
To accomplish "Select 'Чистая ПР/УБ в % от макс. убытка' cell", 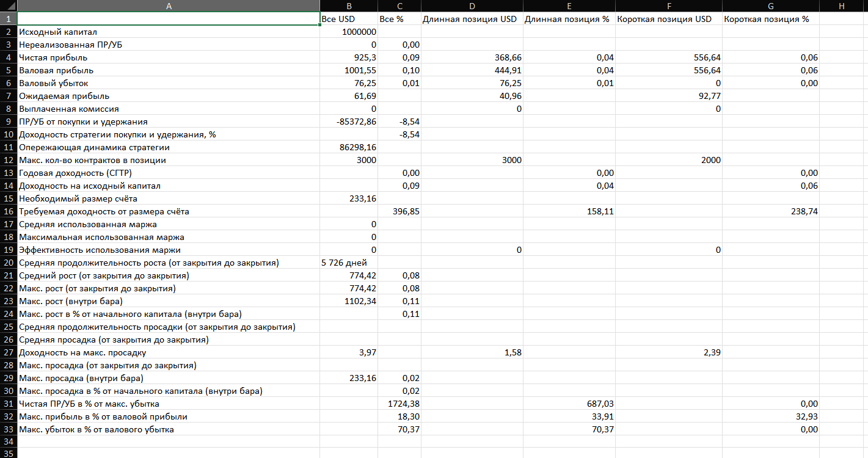I will (x=169, y=404).
